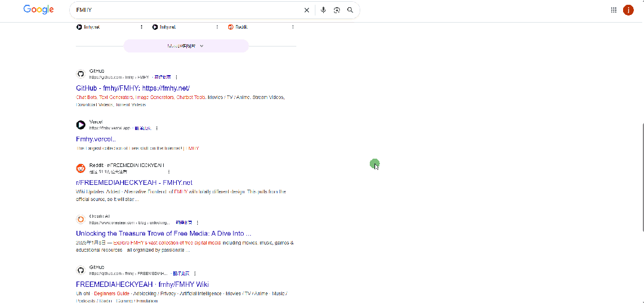Click the Reddit favicon of FREEMEDIAHECKYEAH result
This screenshot has width=644, height=303.
81,168
